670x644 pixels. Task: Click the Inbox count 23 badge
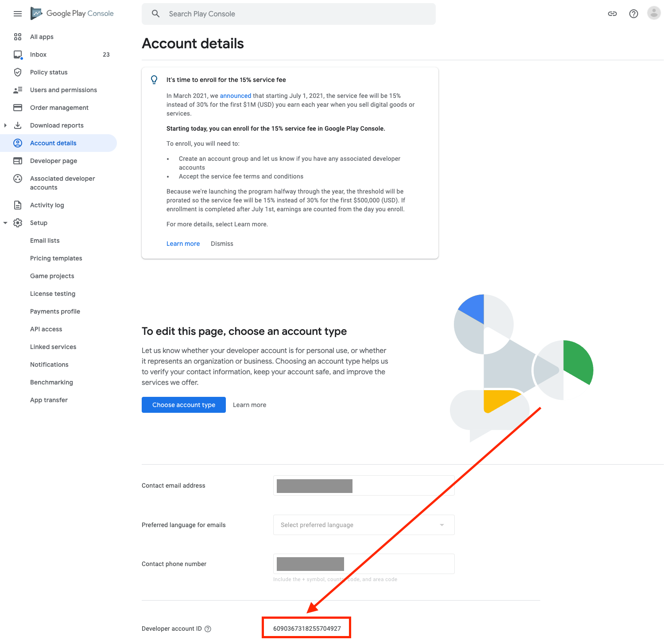(106, 54)
